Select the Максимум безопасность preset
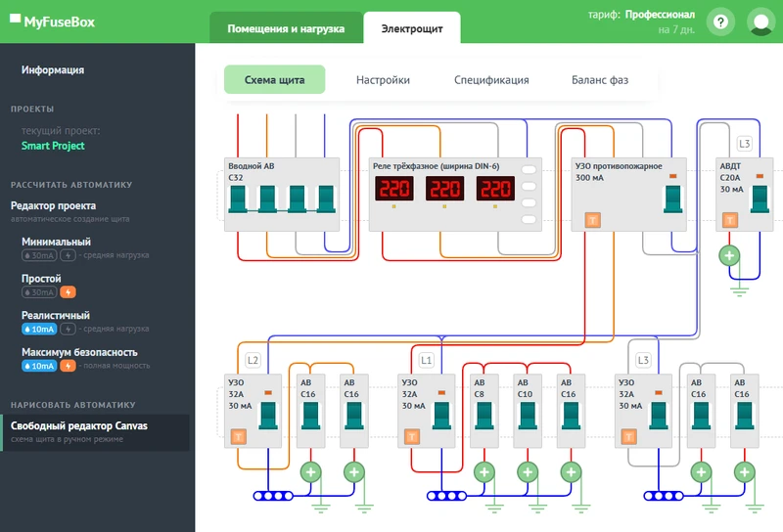 pyautogui.click(x=79, y=352)
